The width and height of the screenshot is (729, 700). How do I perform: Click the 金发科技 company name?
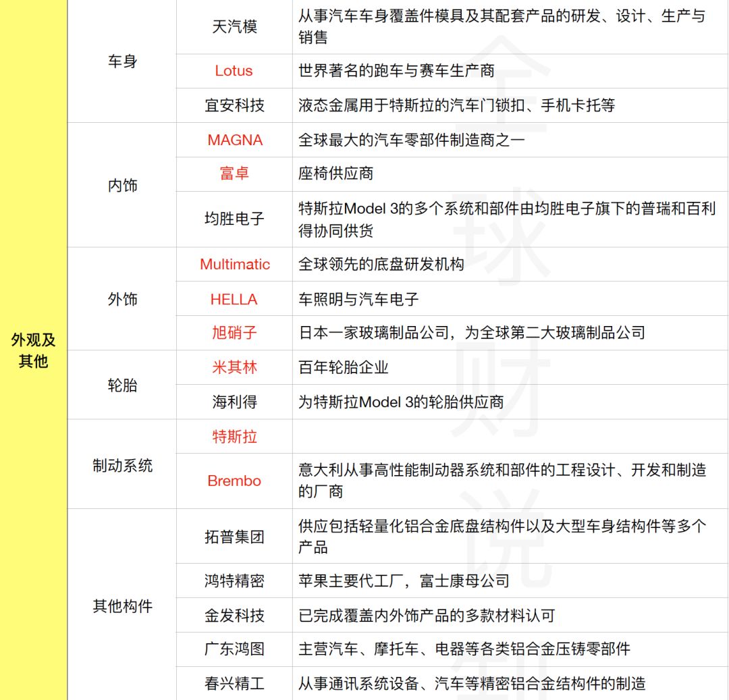click(234, 616)
